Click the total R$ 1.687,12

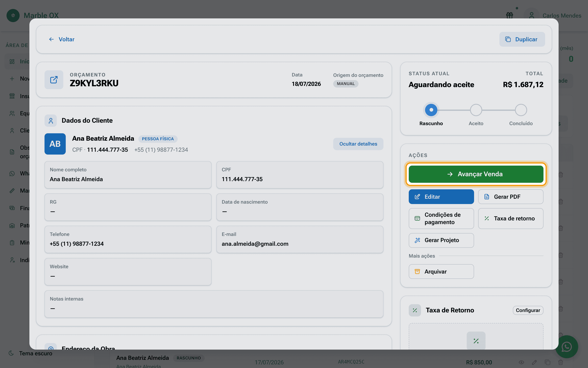coord(523,84)
